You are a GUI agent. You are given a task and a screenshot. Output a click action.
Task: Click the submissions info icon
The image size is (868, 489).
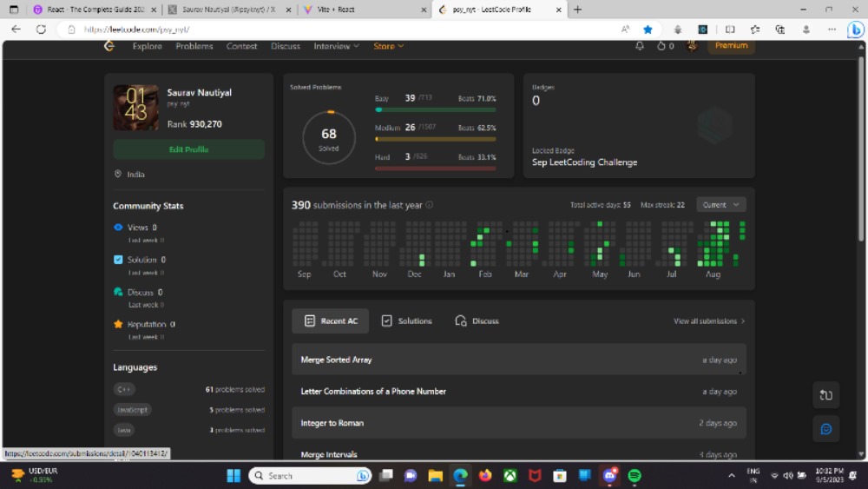(429, 205)
